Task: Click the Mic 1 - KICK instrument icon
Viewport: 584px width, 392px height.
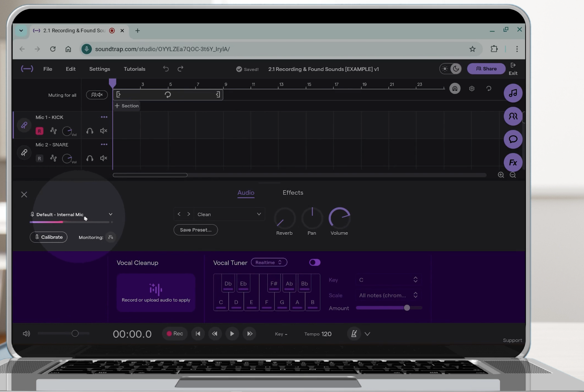Action: pyautogui.click(x=24, y=125)
